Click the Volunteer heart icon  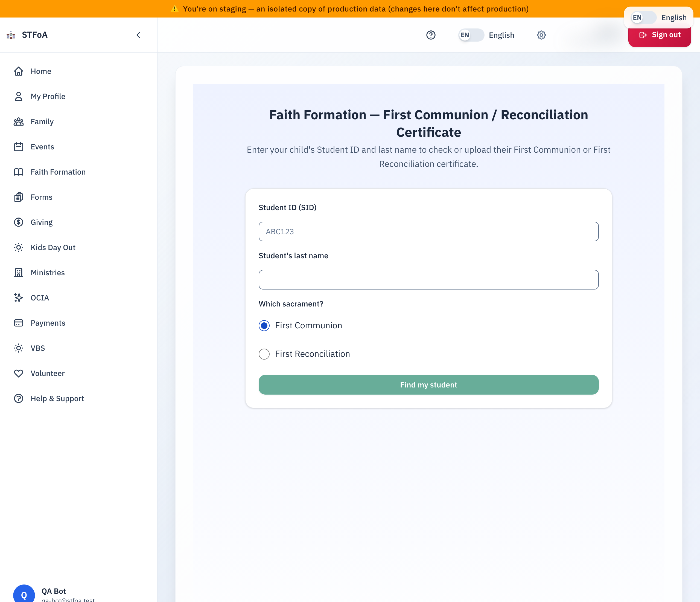click(x=19, y=374)
